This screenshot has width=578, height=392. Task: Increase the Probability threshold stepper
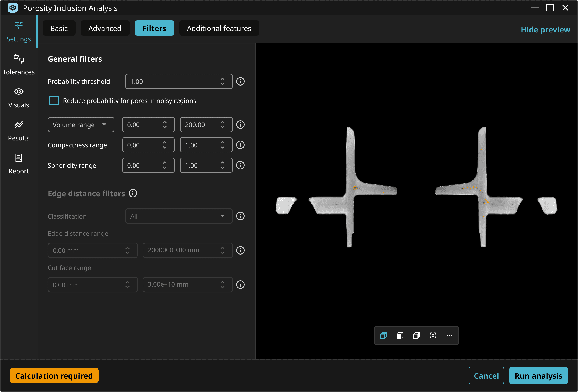click(222, 79)
